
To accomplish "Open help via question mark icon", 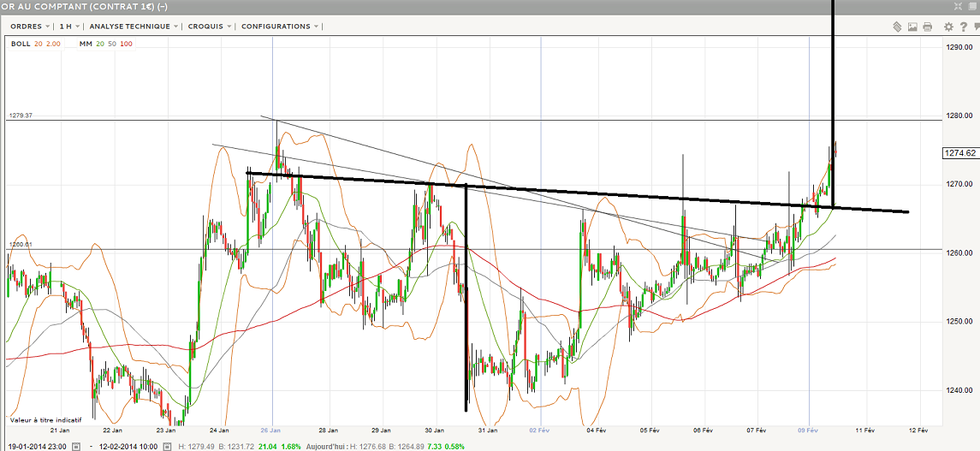I will 963,27.
